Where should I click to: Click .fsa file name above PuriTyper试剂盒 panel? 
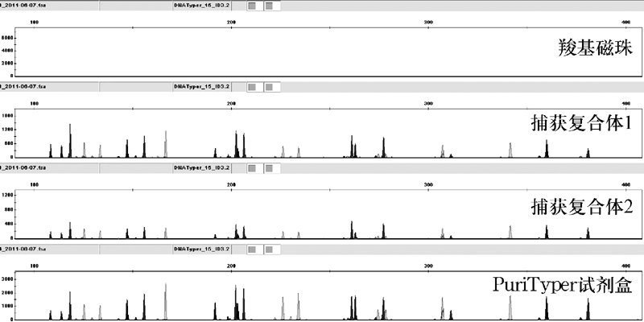(23, 250)
